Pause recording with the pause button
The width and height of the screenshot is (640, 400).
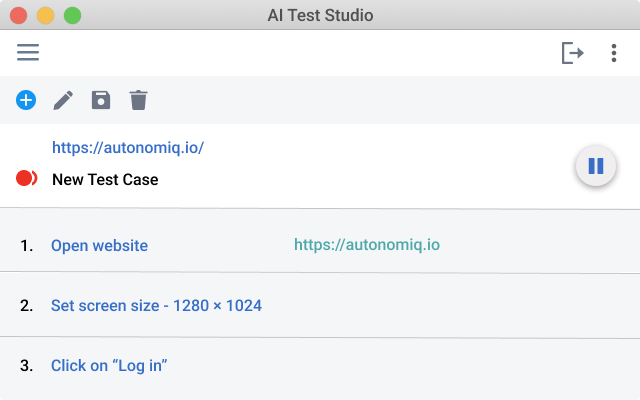595,166
